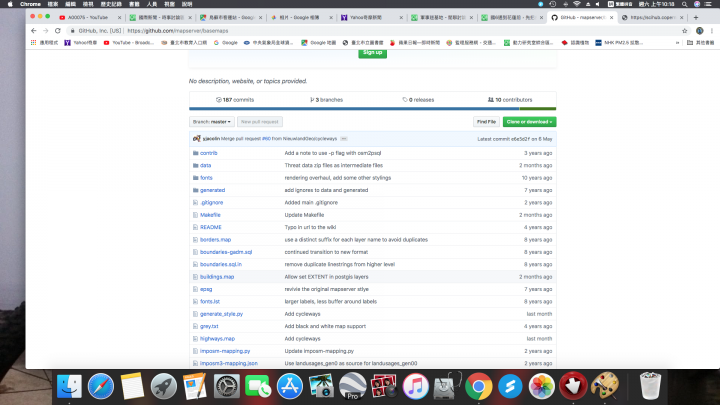720x405 pixels.
Task: Open Apple menu
Action: coord(10,4)
